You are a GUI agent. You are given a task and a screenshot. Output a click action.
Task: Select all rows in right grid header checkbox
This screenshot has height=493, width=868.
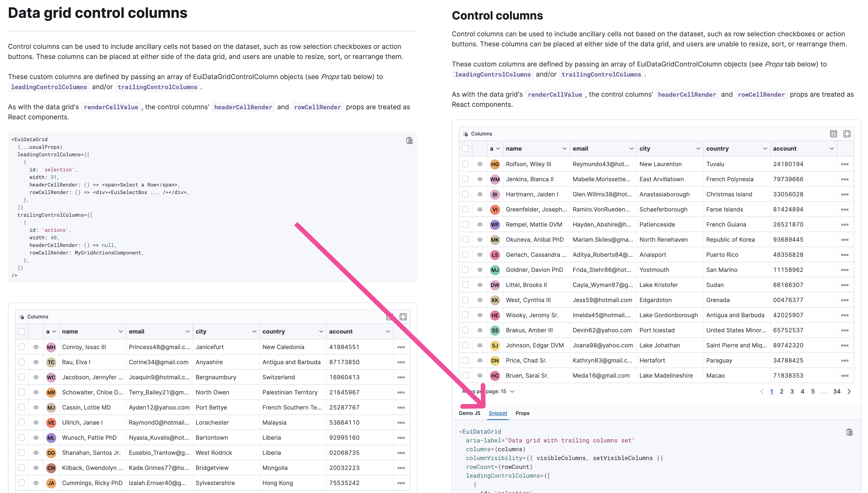coord(465,149)
